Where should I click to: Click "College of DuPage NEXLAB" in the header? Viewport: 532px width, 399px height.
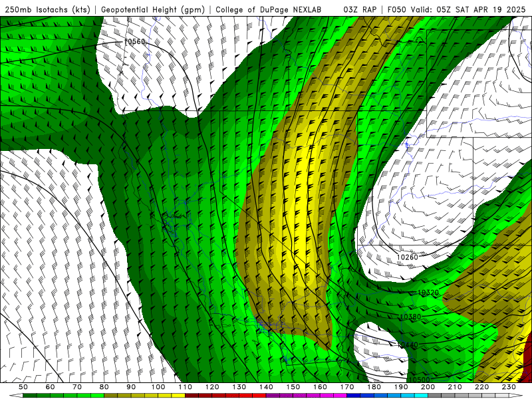pyautogui.click(x=269, y=9)
